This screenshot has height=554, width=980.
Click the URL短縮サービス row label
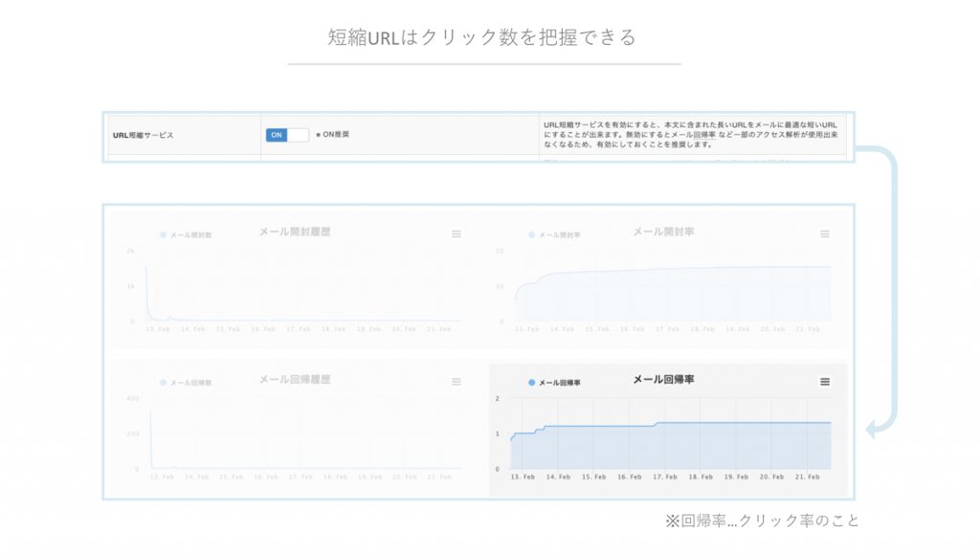click(144, 136)
